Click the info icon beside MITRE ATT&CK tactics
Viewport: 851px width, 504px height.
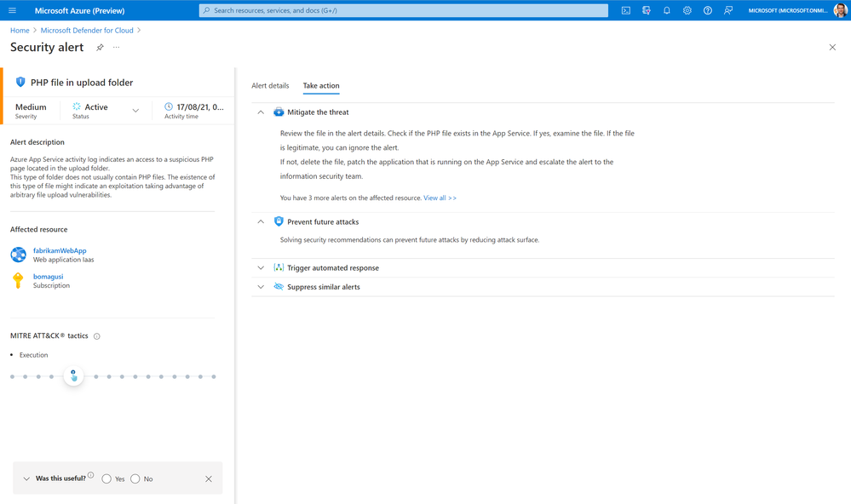tap(96, 336)
